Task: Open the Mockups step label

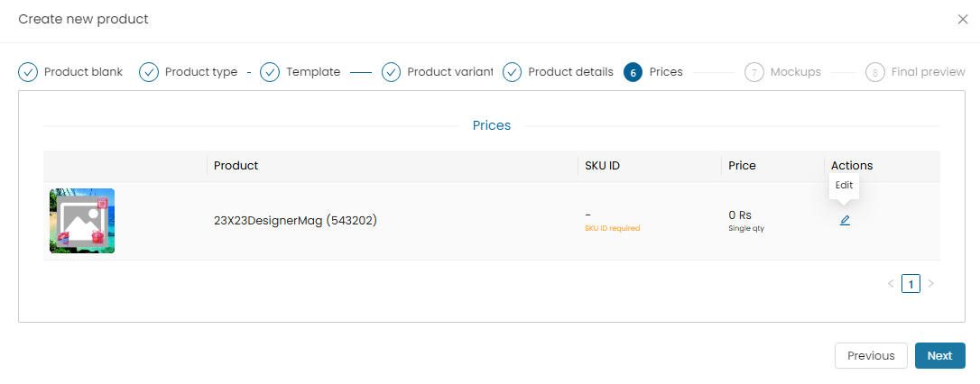Action: (796, 72)
